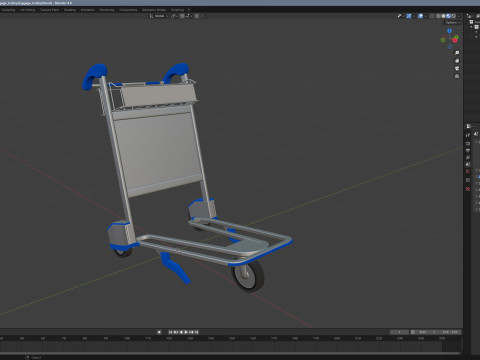Viewport: 480px width, 360px height.
Task: Switch to the UV Editing workspace tab
Action: pos(27,10)
